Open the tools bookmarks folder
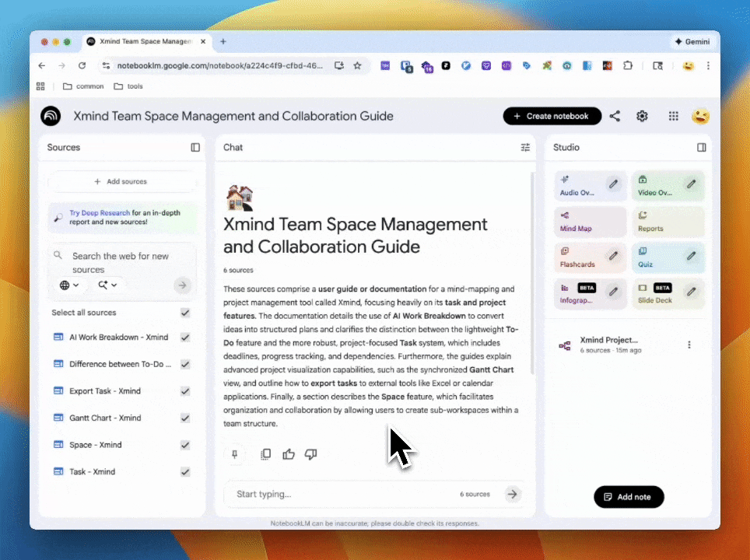Screen dimensions: 750x560 tap(128, 86)
